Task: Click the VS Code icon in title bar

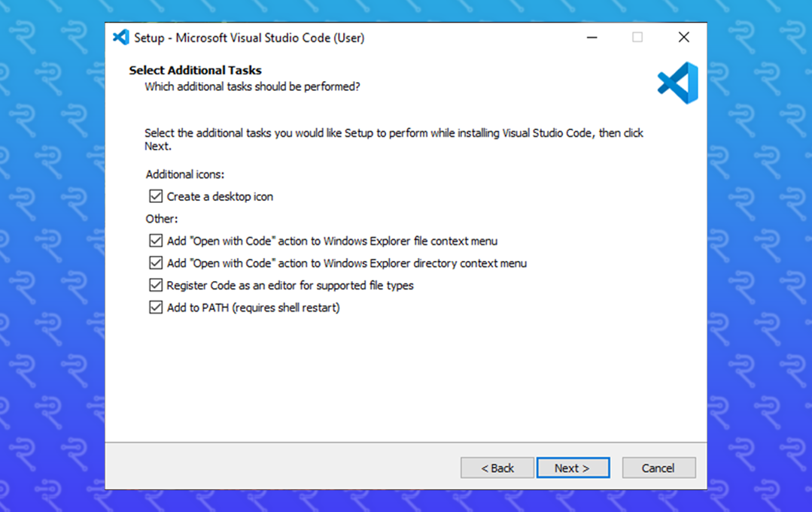Action: [121, 38]
